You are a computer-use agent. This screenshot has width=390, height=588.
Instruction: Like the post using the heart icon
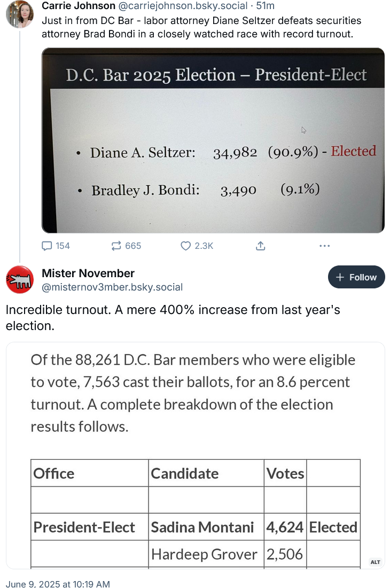point(185,246)
